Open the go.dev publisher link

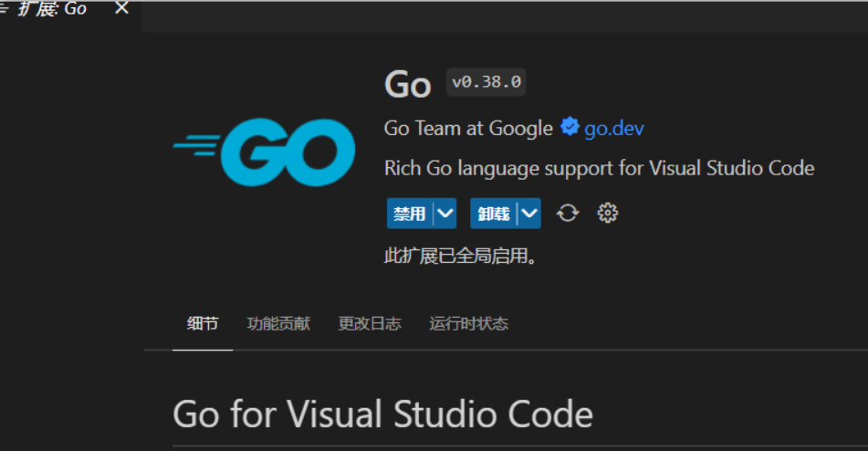point(614,129)
